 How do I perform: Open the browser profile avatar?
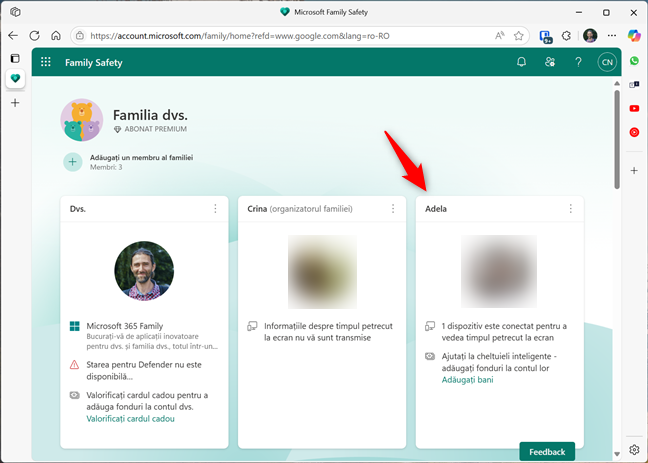tap(590, 36)
